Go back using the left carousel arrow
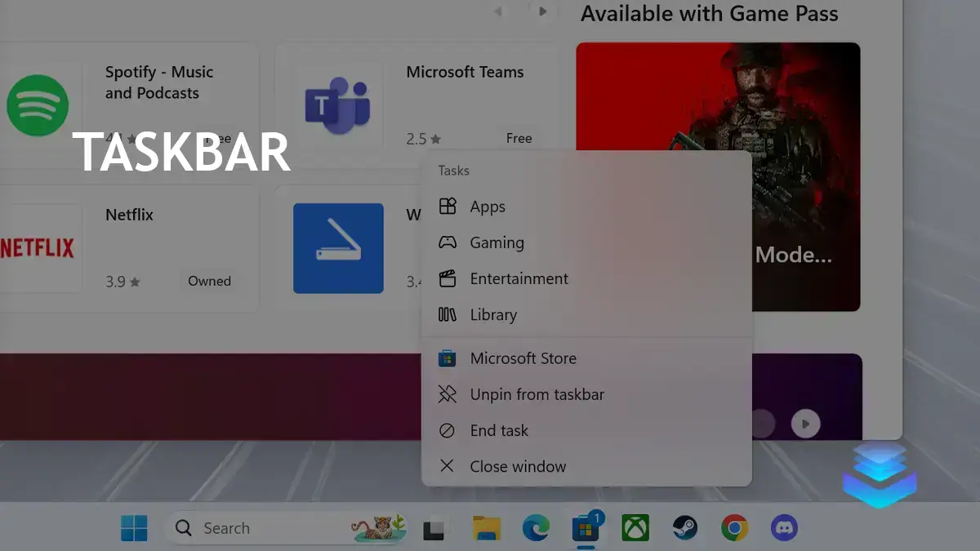The width and height of the screenshot is (980, 551). (498, 11)
